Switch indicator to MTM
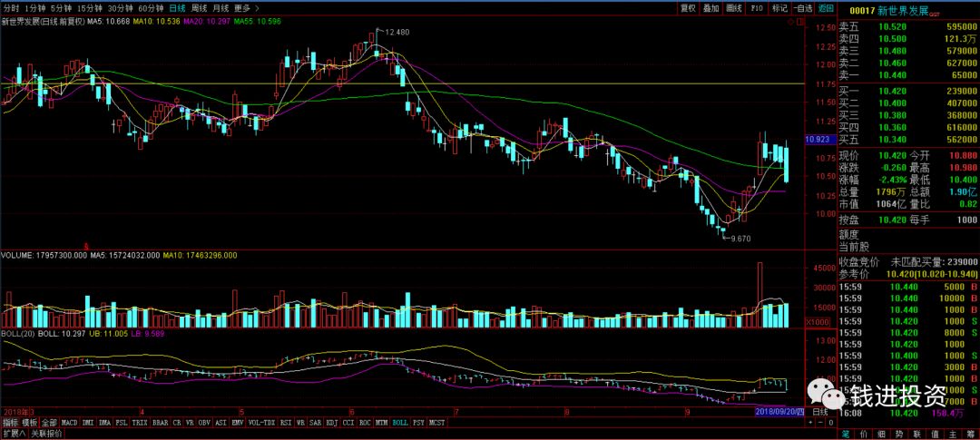 pos(381,423)
